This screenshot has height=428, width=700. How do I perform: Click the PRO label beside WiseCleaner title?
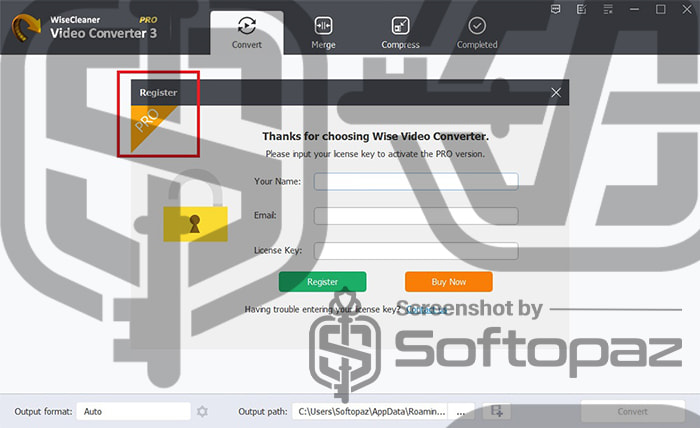click(148, 20)
